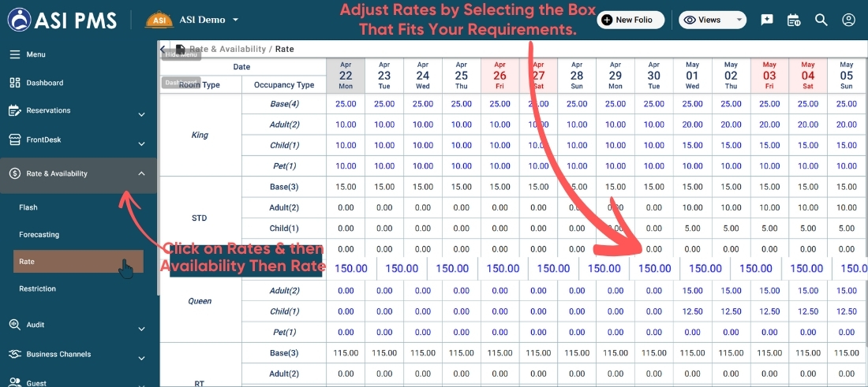Image resolution: width=868 pixels, height=387 pixels.
Task: Collapse the Rate & Availability section
Action: [x=141, y=173]
